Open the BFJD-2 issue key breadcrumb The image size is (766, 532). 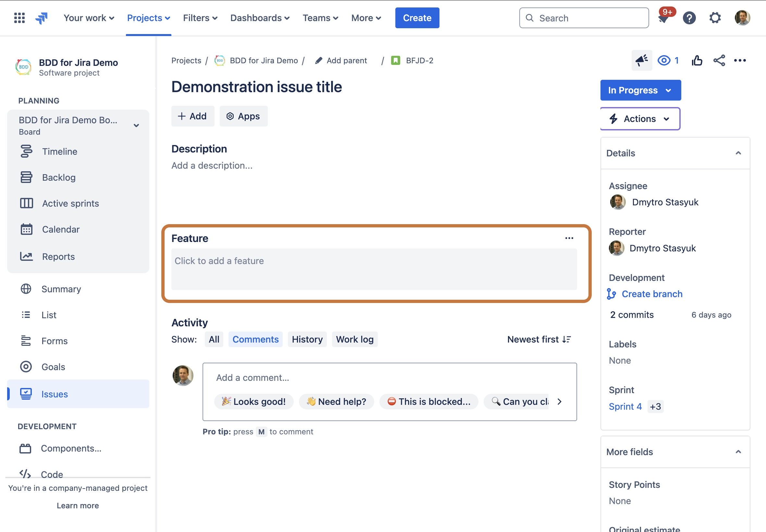419,60
